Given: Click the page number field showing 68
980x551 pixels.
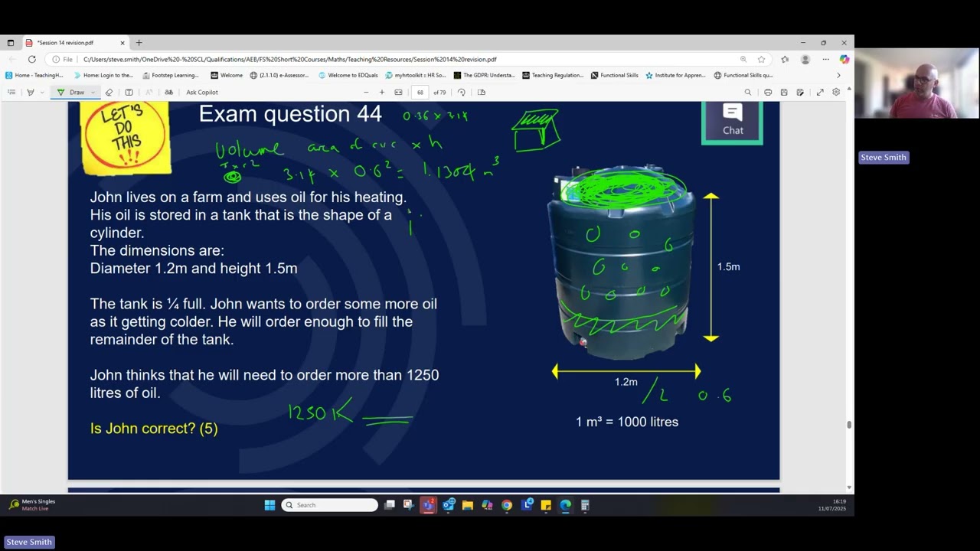Looking at the screenshot, I should 420,92.
